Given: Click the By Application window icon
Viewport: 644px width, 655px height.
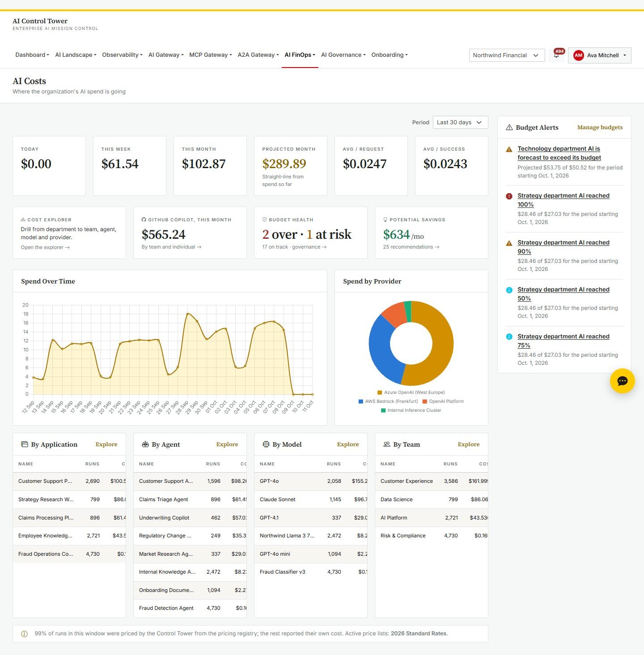Looking at the screenshot, I should point(25,444).
